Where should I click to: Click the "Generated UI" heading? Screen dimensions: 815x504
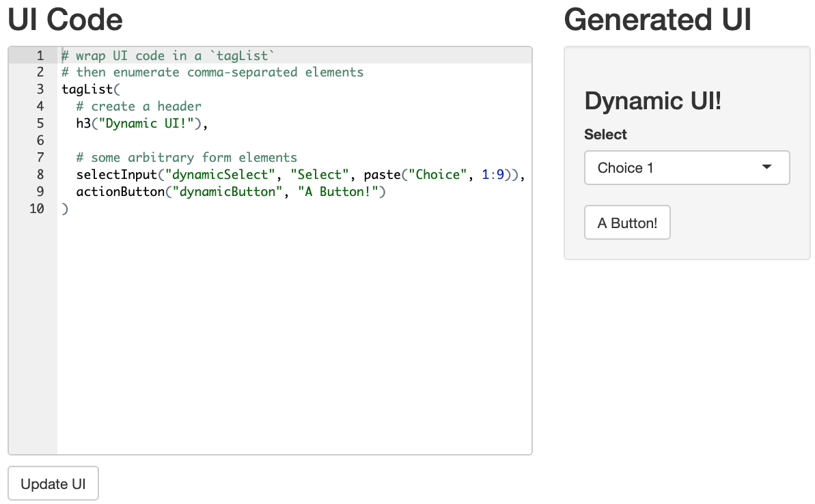click(657, 20)
